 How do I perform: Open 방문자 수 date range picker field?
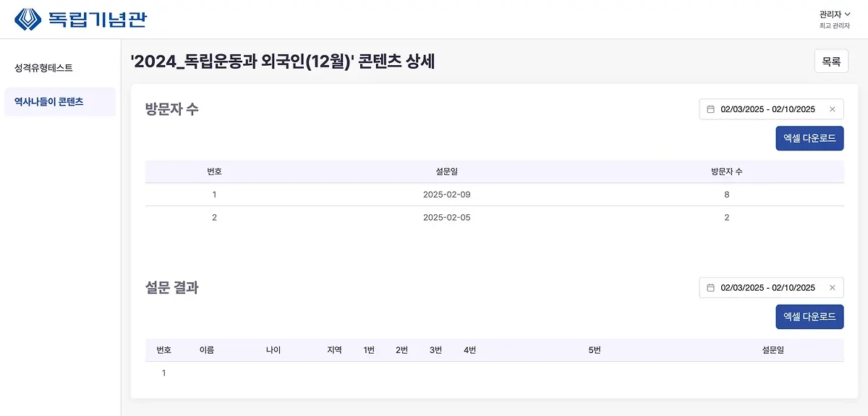click(767, 109)
